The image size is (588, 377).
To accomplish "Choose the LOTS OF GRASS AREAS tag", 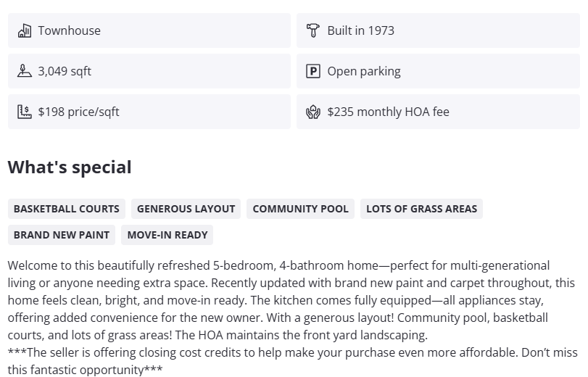I will [421, 209].
